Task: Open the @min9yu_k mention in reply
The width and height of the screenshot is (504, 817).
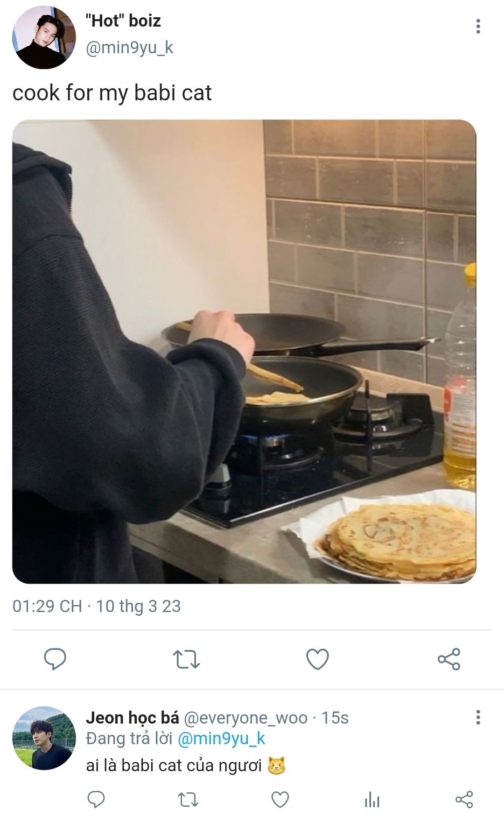Action: (221, 739)
